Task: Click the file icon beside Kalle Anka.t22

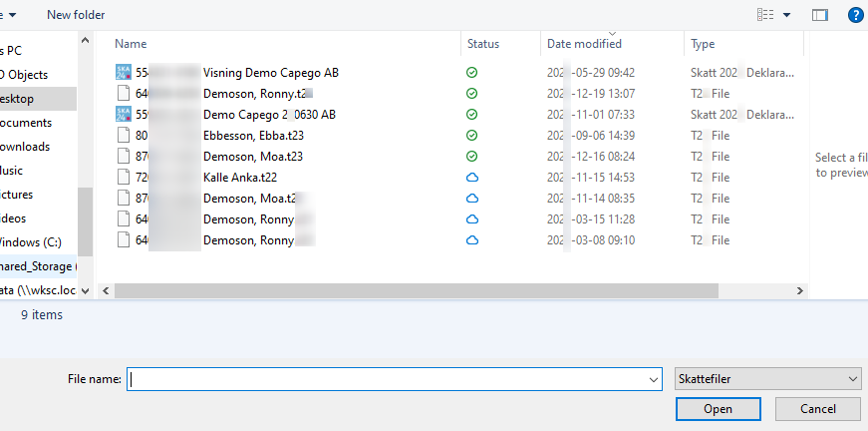Action: point(124,178)
